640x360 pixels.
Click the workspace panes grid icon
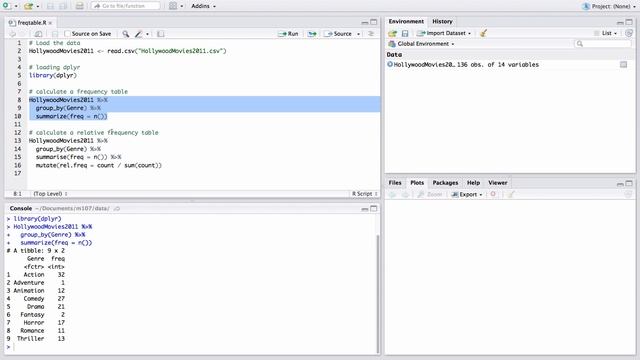(x=173, y=6)
